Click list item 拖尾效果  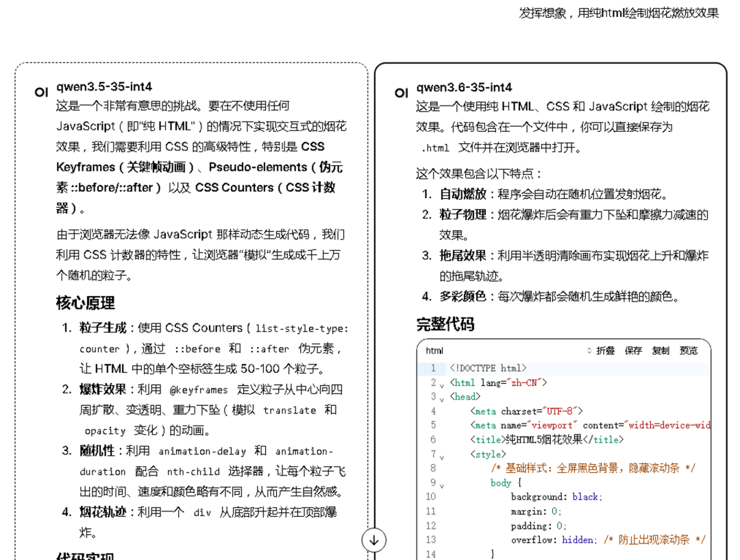click(x=574, y=266)
